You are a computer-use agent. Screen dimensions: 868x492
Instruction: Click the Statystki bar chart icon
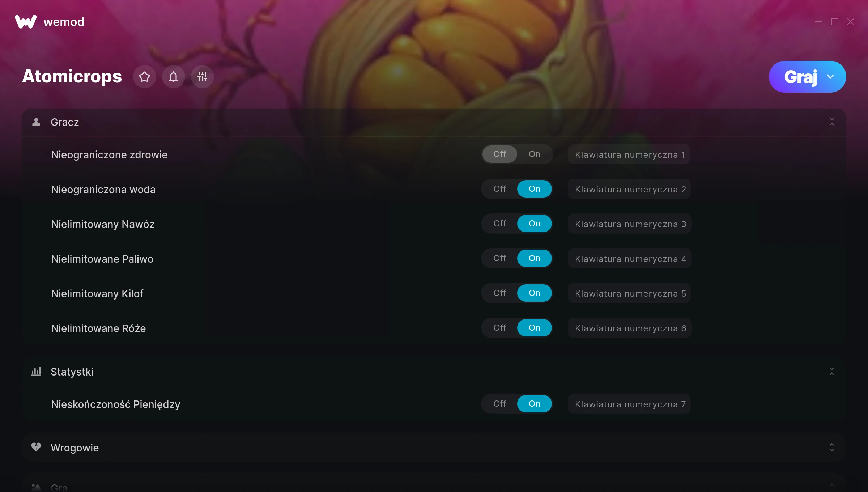pos(36,372)
